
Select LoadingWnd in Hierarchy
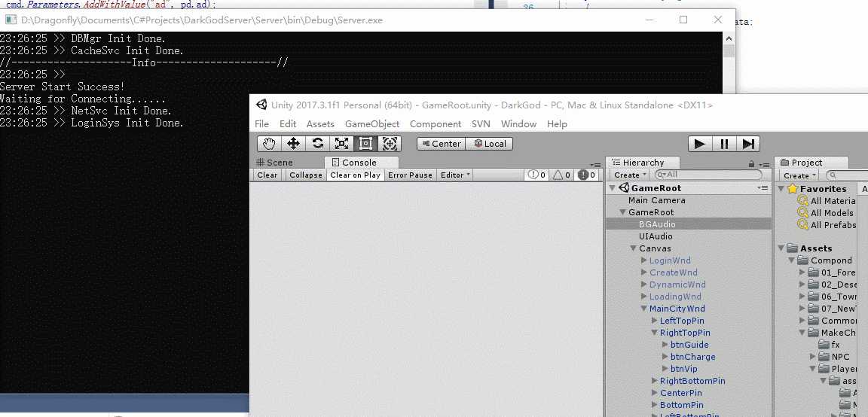(675, 297)
